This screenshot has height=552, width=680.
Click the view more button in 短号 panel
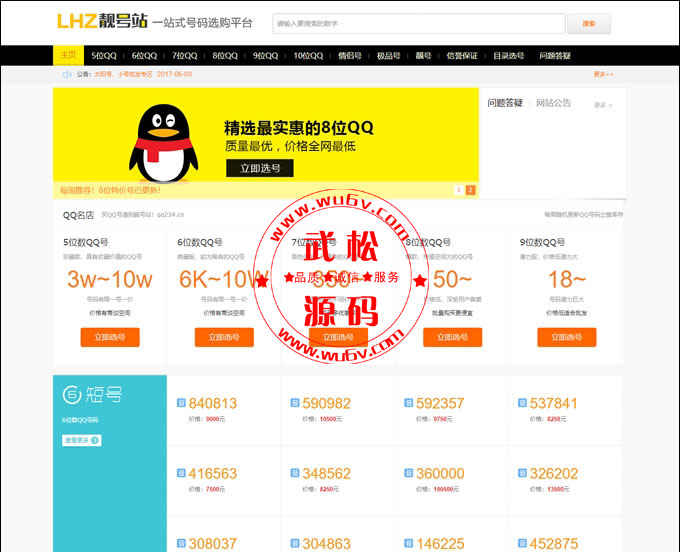(82, 440)
